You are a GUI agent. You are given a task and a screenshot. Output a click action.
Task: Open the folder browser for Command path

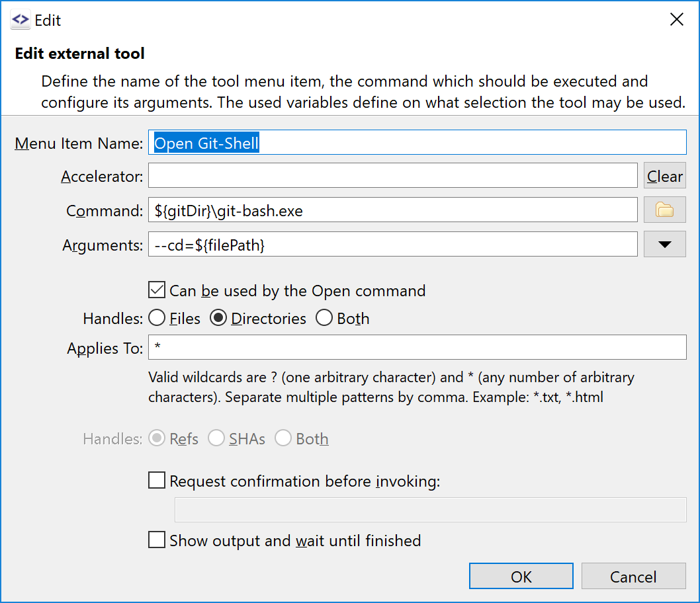[664, 210]
